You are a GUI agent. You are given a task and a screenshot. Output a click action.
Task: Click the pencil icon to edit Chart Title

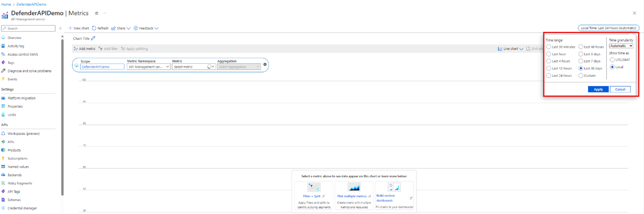point(93,38)
